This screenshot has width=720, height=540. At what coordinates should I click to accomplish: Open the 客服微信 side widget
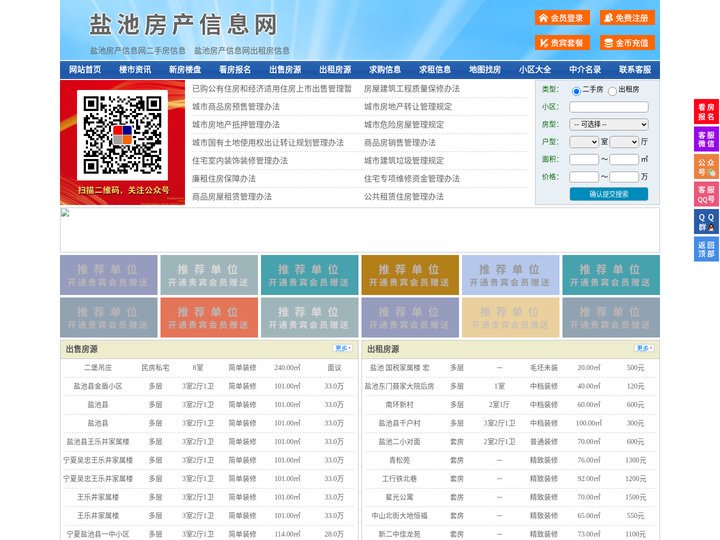coord(706,139)
